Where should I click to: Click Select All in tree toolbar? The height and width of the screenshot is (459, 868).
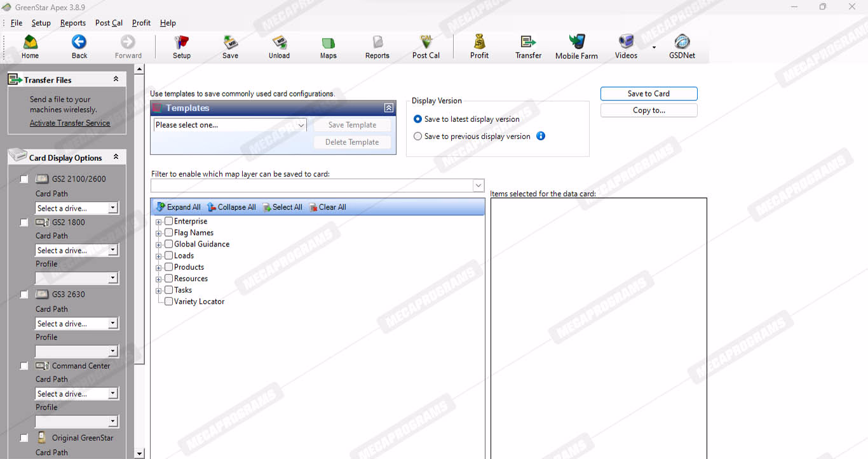pyautogui.click(x=283, y=207)
